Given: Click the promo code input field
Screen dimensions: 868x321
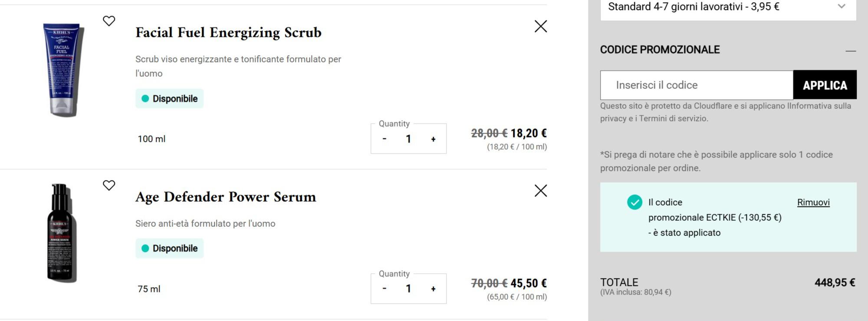Looking at the screenshot, I should point(697,85).
